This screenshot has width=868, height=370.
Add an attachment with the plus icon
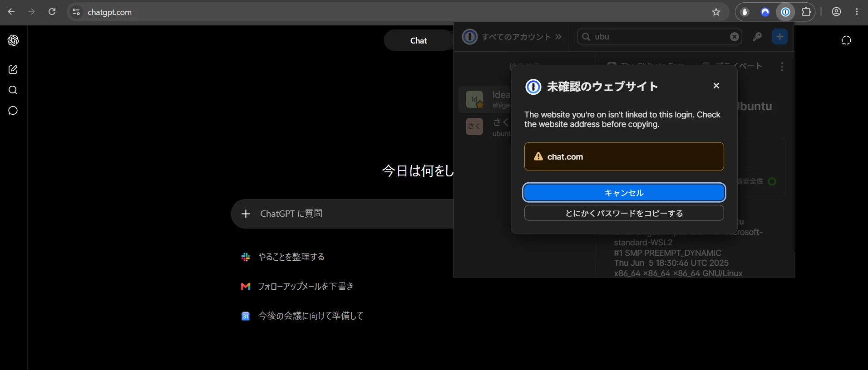point(246,214)
